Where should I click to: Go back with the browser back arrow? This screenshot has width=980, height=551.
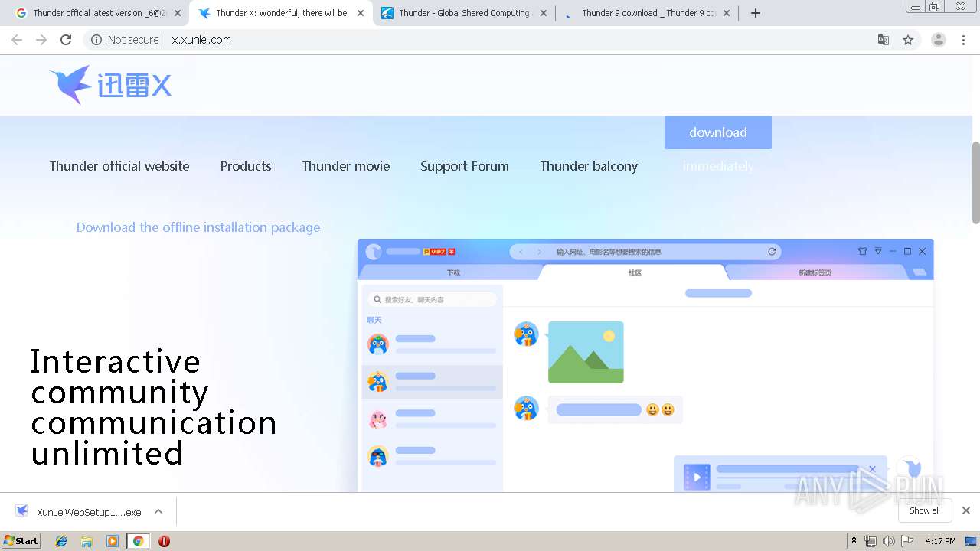(17, 40)
